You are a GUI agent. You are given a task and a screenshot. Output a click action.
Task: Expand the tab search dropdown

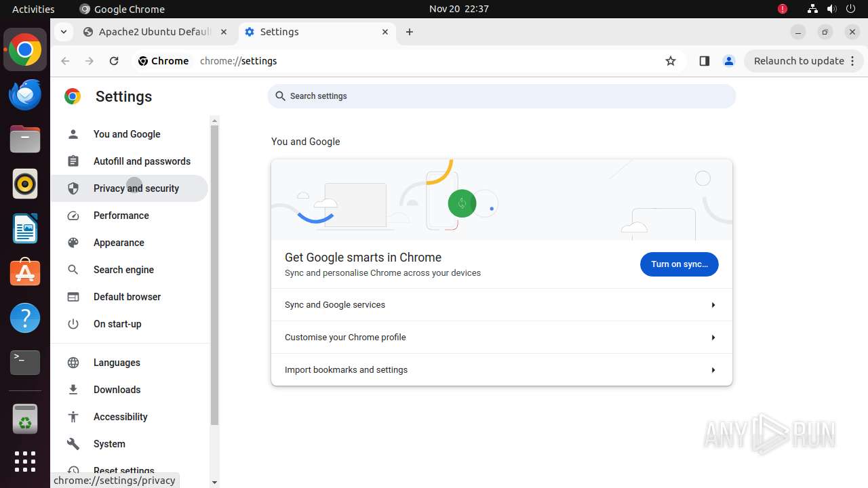pos(63,32)
